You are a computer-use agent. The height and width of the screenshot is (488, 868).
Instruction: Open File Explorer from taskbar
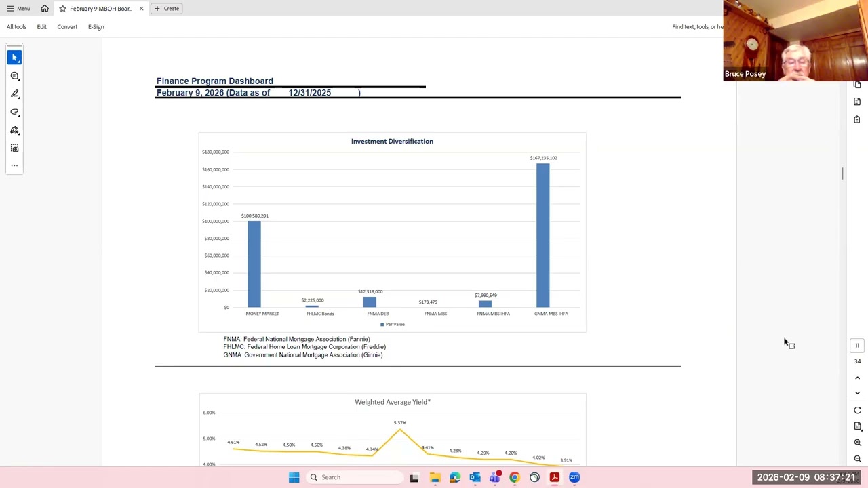435,477
